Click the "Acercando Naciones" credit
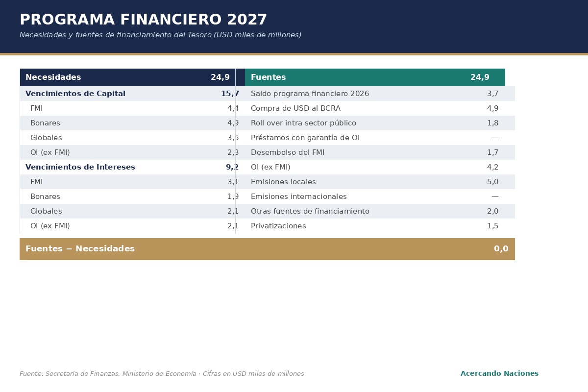This screenshot has height=392, width=588. click(499, 374)
